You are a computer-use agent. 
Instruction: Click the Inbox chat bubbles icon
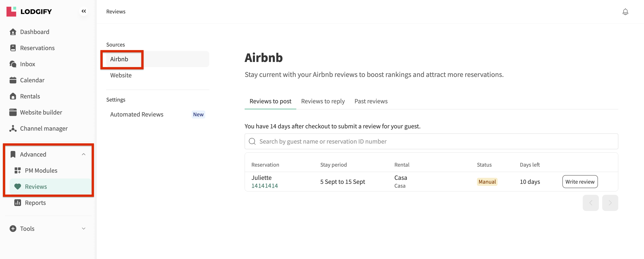click(13, 64)
